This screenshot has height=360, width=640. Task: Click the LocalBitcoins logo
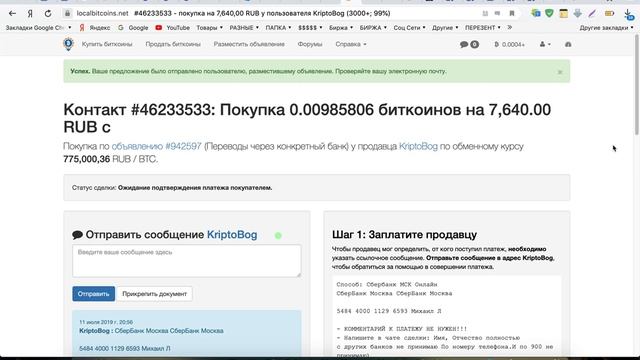69,44
